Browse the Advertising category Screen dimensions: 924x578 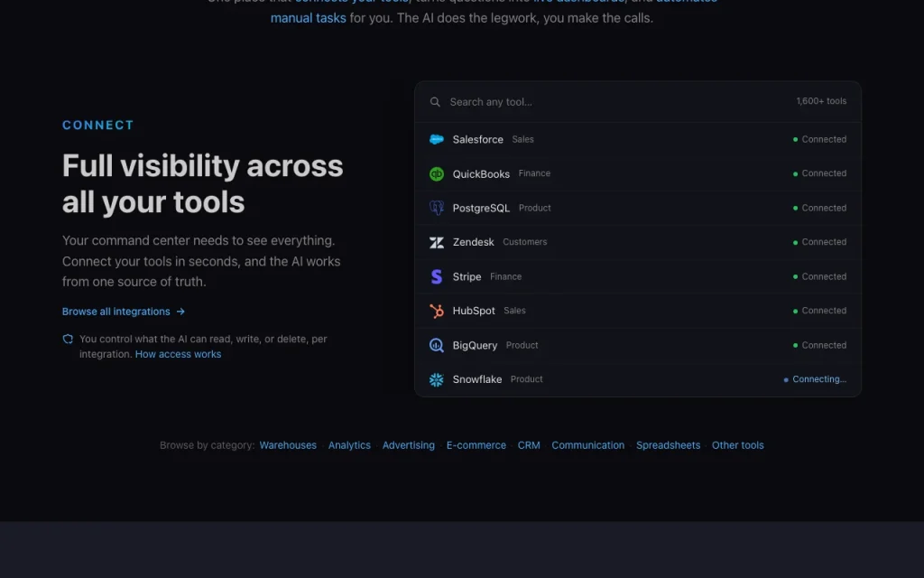point(409,445)
